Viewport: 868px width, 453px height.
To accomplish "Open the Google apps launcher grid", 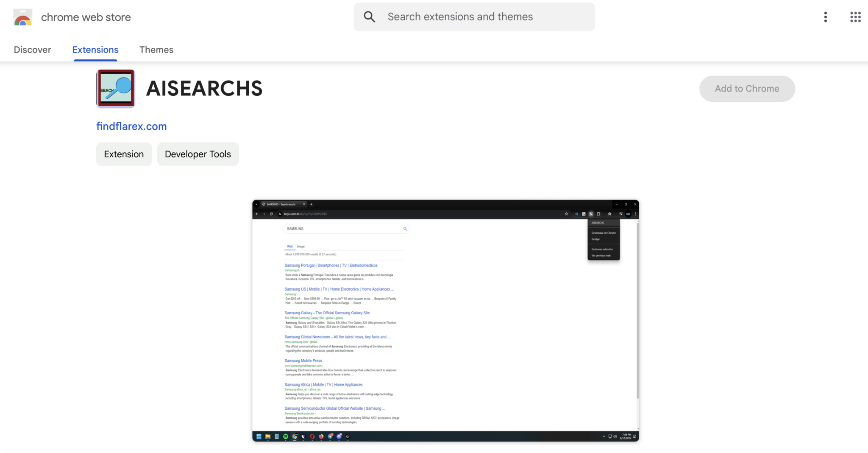I will [855, 17].
